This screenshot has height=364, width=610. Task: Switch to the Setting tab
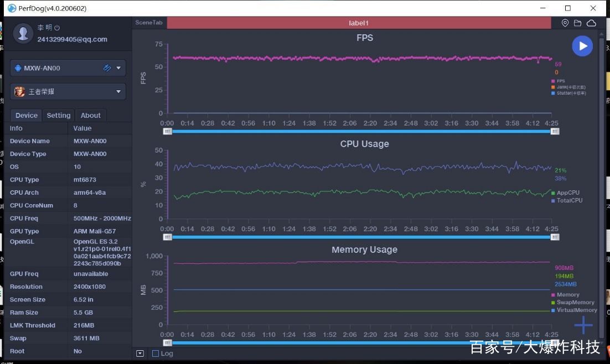click(58, 116)
